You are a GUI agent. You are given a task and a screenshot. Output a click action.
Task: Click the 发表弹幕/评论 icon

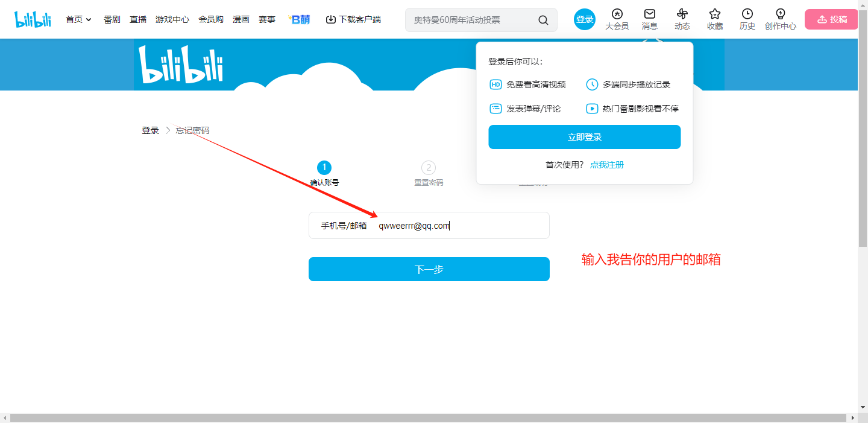click(495, 109)
